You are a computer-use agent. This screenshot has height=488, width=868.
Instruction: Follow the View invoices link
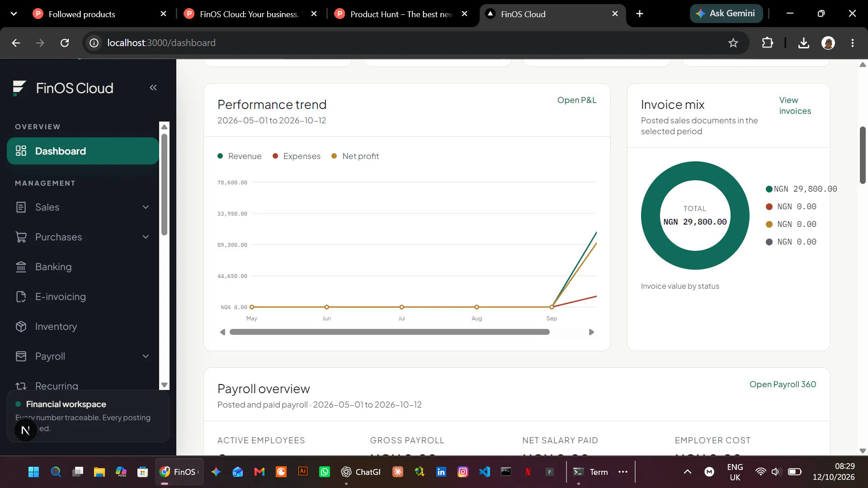coord(795,105)
